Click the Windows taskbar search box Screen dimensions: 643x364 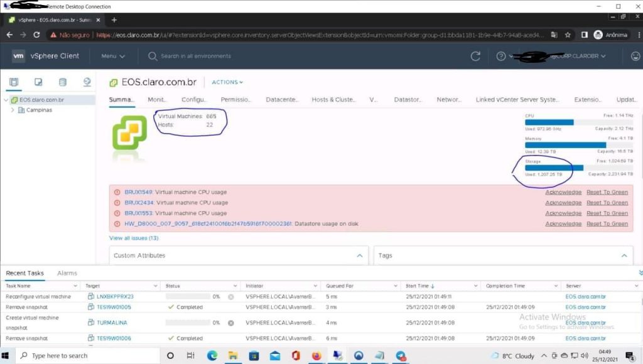tap(88, 355)
